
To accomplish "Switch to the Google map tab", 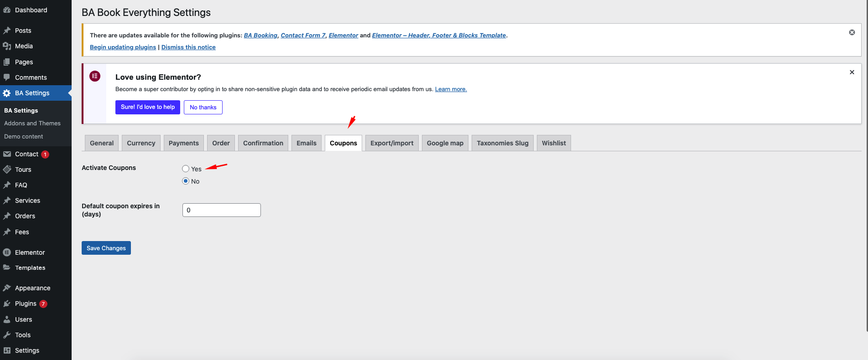I will tap(445, 143).
